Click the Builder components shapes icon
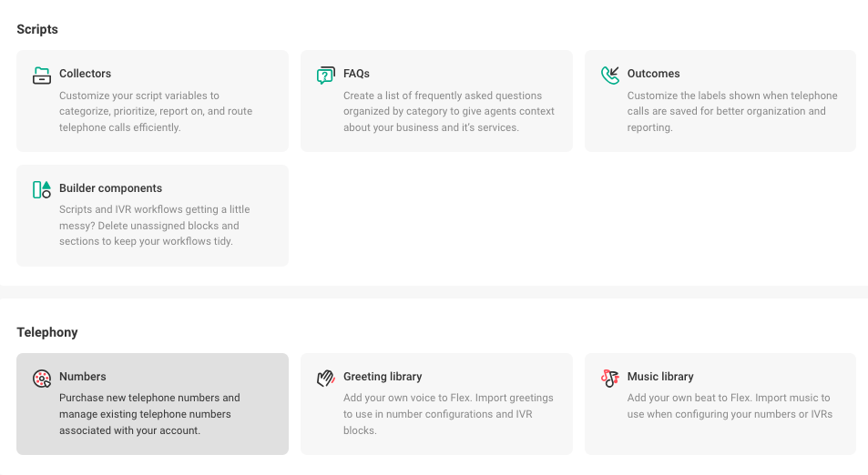The height and width of the screenshot is (475, 868). 42,189
